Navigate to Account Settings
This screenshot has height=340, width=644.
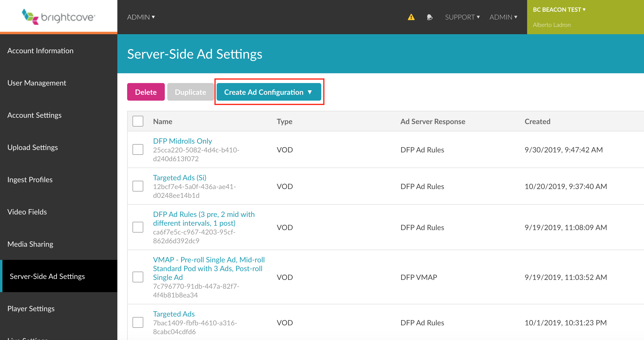pos(34,115)
